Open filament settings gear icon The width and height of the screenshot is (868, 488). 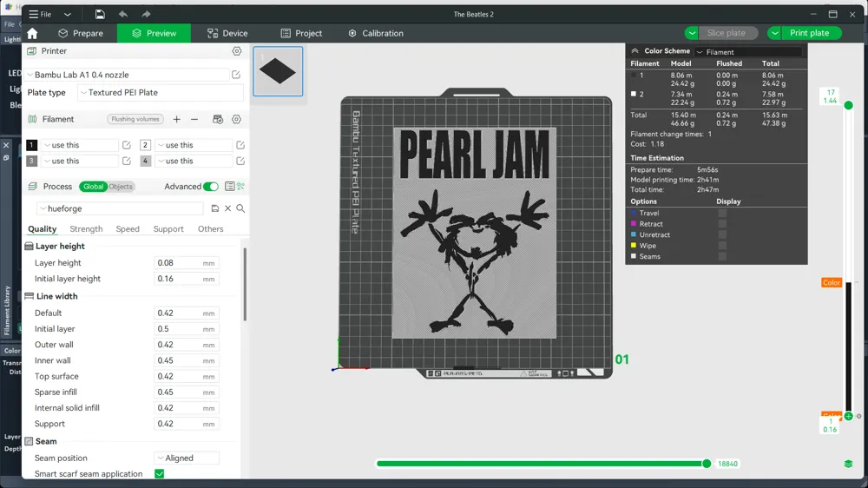pyautogui.click(x=236, y=119)
